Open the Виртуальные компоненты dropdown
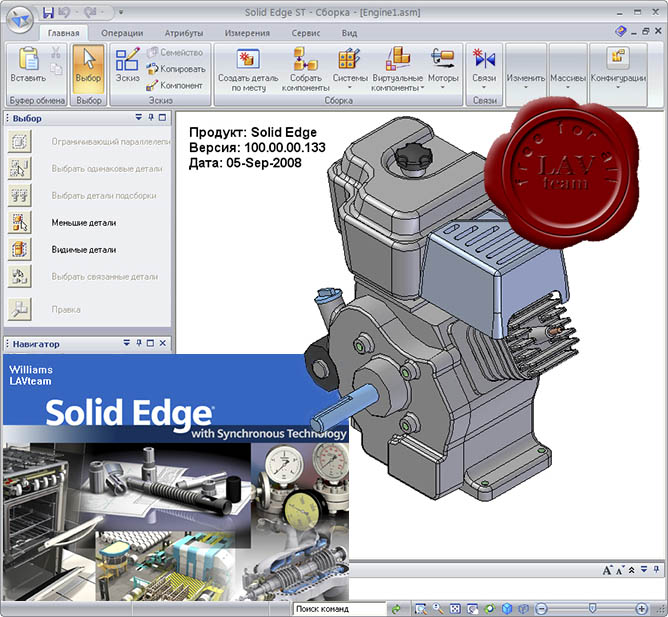 pos(398,68)
